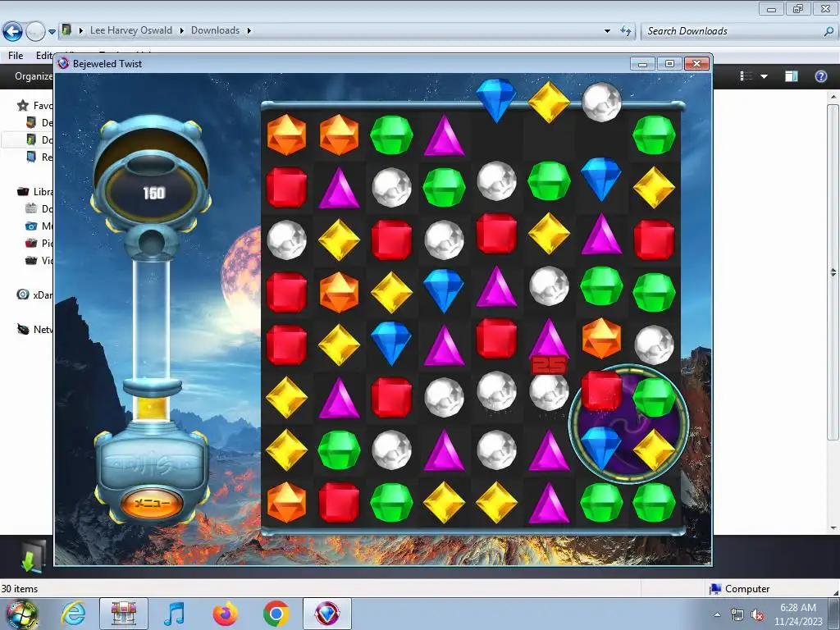Open the view options dropdown arrow
Viewport: 840px width, 630px height.
764,76
